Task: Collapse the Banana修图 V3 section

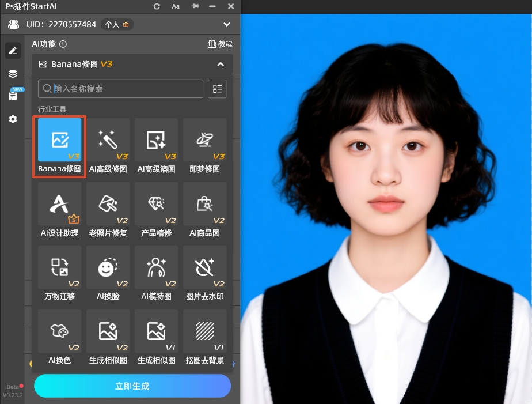Action: (220, 64)
